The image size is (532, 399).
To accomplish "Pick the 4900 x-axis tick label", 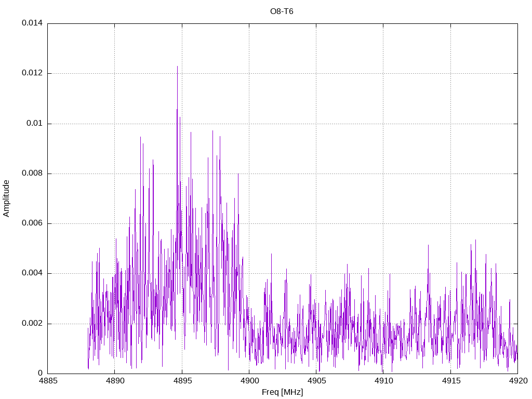I will tap(249, 381).
